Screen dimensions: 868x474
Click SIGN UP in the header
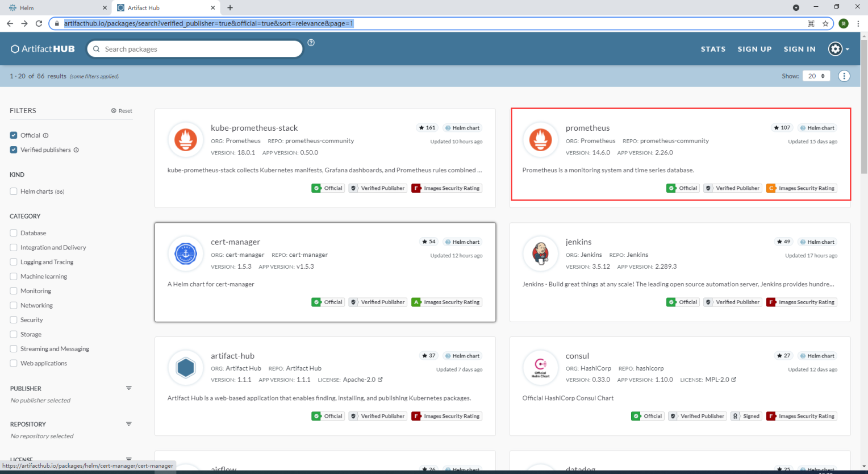click(x=754, y=49)
